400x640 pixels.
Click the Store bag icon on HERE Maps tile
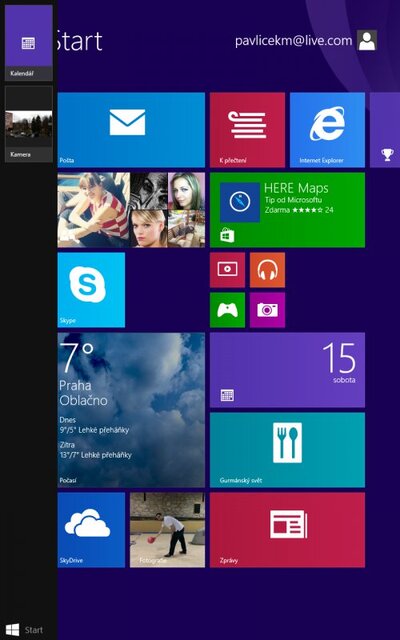pyautogui.click(x=227, y=236)
